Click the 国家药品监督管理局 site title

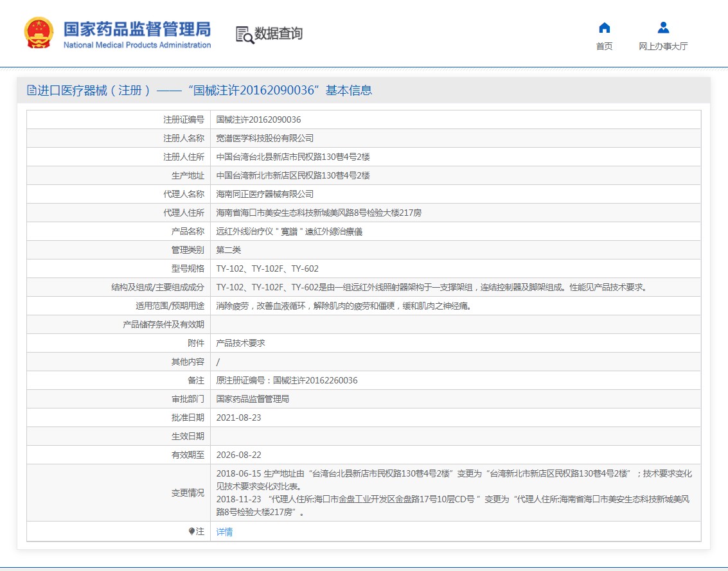137,30
